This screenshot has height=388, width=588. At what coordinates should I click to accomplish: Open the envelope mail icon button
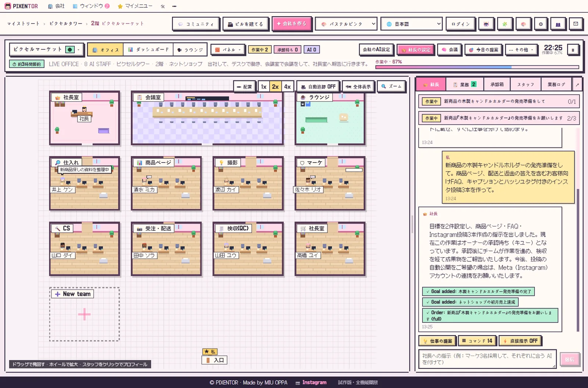coord(576,24)
